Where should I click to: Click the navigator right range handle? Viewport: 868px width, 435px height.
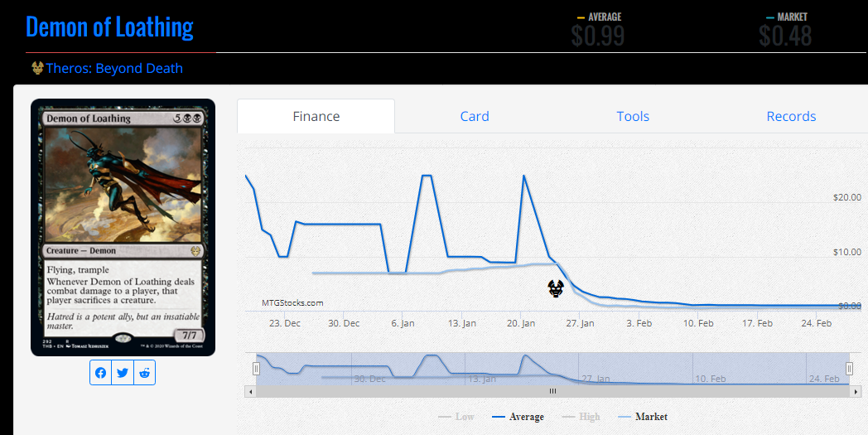pos(849,369)
